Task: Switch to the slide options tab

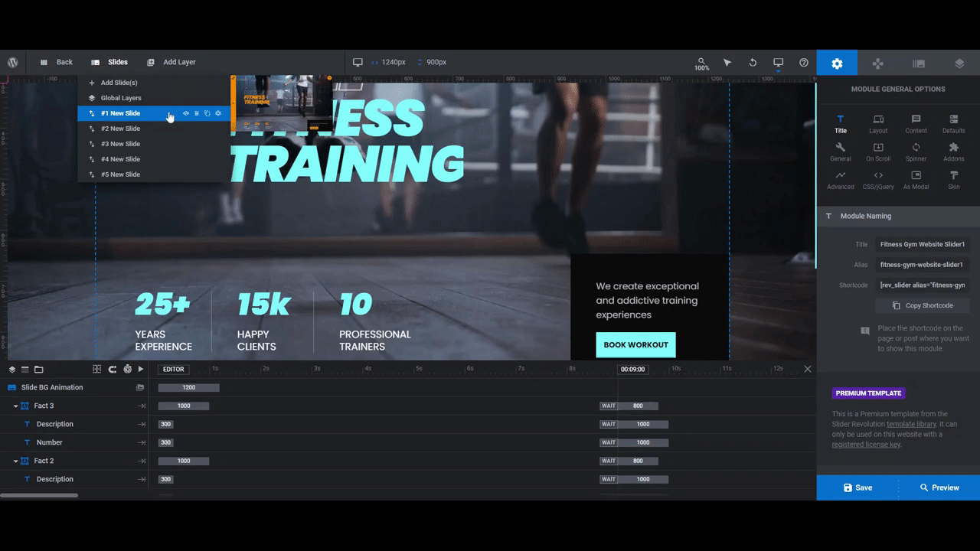Action: pos(919,64)
